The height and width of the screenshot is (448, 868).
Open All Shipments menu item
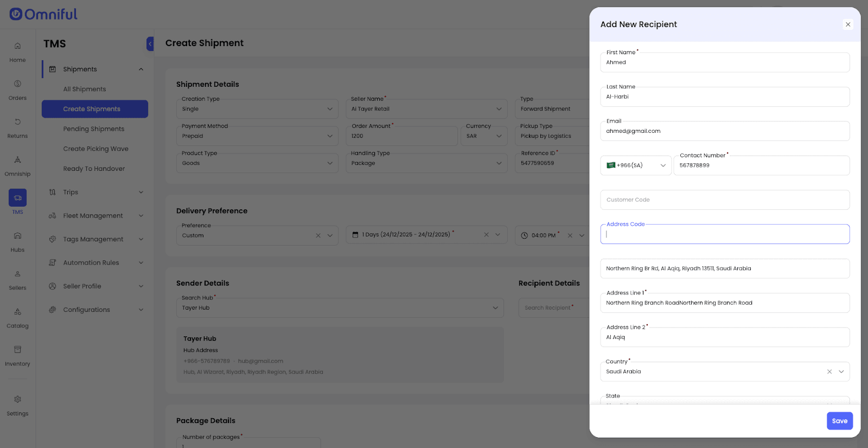pos(85,89)
